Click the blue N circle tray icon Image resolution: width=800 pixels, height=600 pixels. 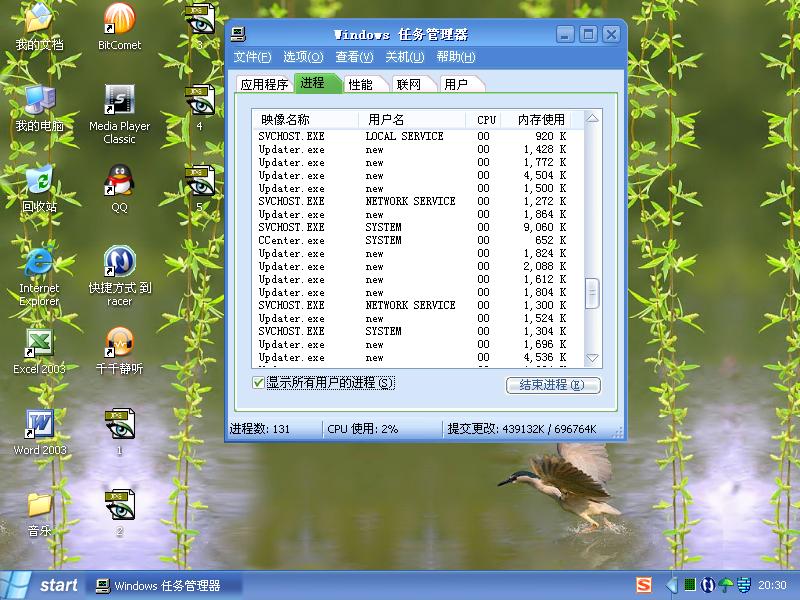708,585
